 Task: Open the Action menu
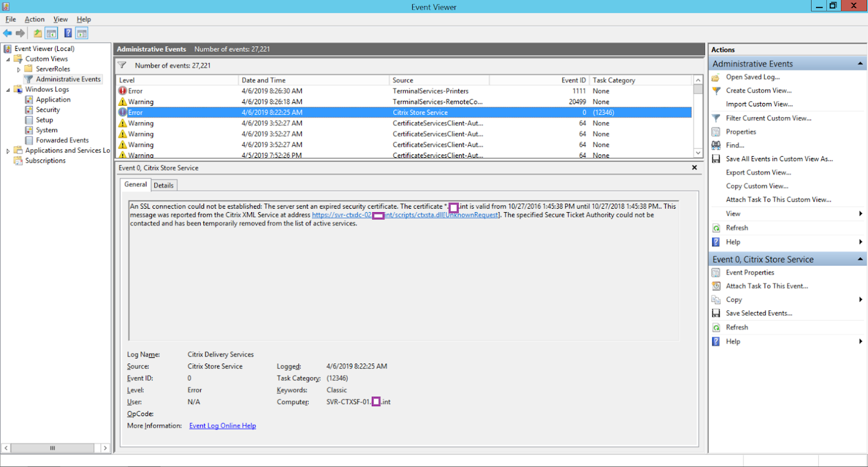pyautogui.click(x=35, y=19)
